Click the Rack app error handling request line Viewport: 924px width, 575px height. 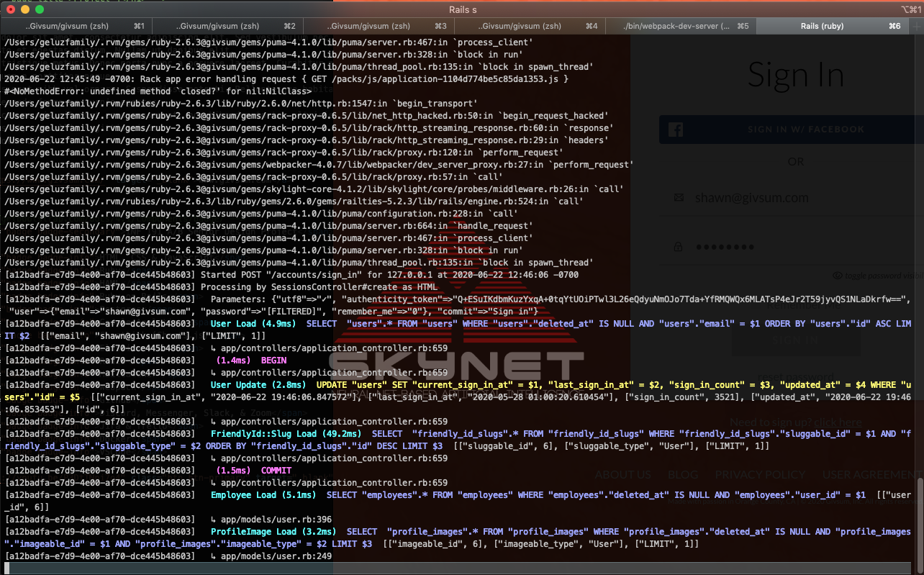(x=286, y=79)
